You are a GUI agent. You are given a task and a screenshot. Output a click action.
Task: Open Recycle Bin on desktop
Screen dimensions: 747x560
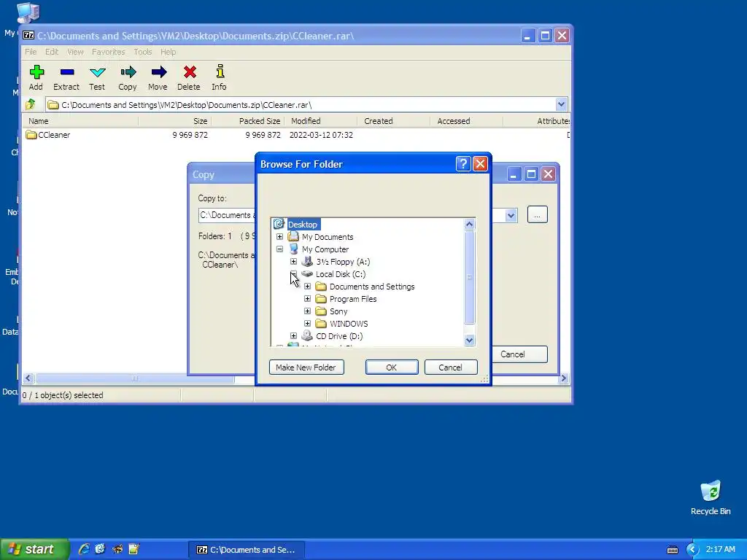(x=711, y=497)
